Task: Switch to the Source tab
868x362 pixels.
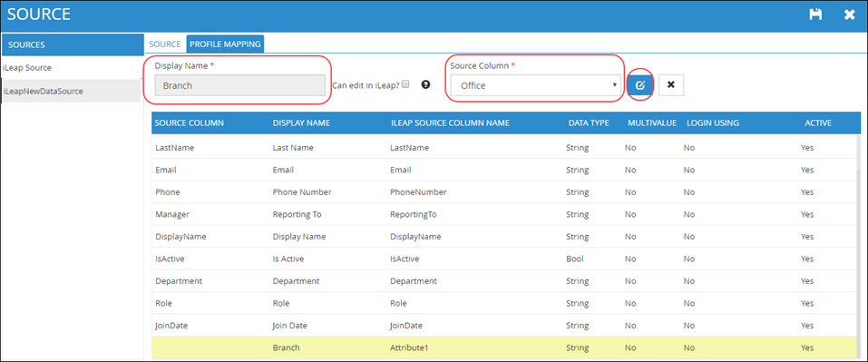Action: (165, 44)
